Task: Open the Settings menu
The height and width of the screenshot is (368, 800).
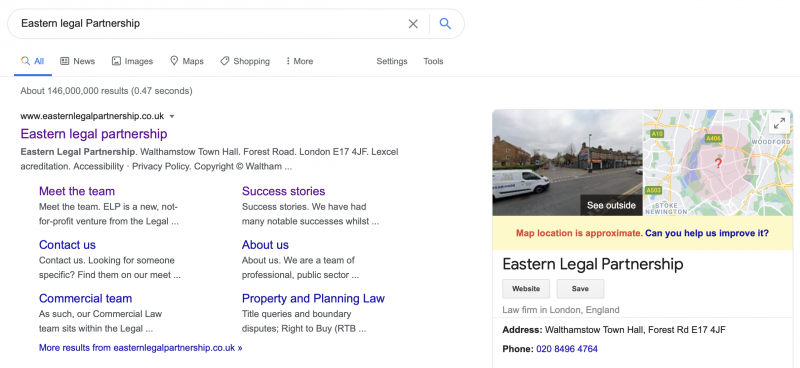Action: pyautogui.click(x=392, y=61)
